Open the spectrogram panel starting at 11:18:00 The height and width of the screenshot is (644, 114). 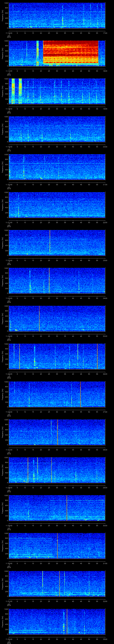pos(57,91)
